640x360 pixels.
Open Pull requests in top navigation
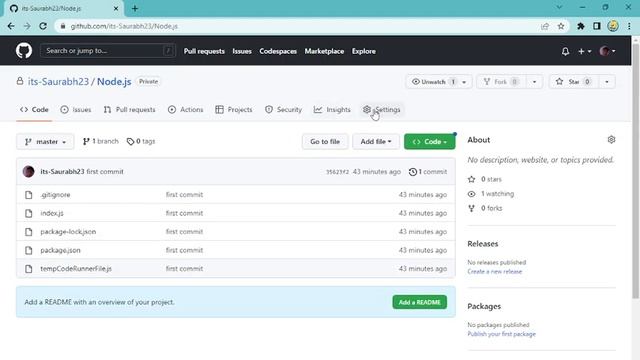(x=204, y=51)
